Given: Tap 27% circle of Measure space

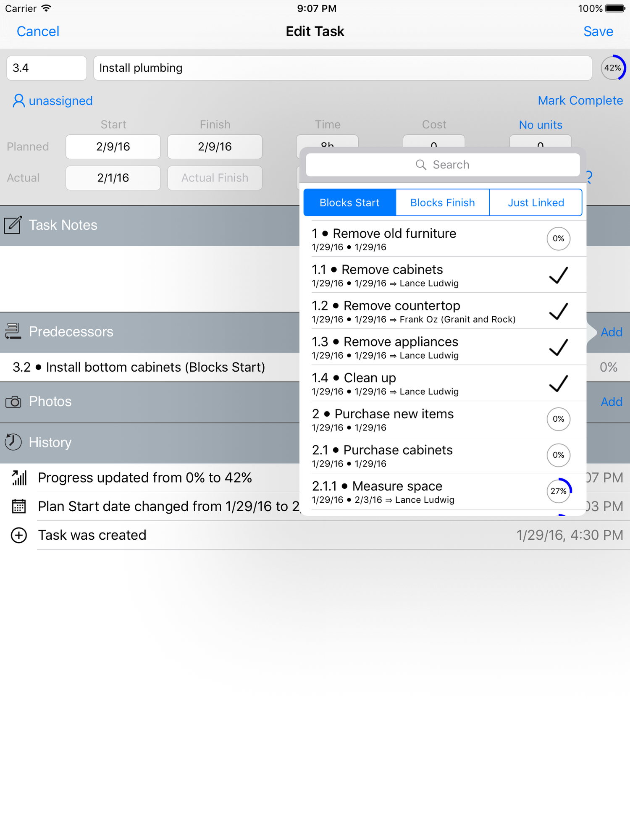Looking at the screenshot, I should point(559,491).
